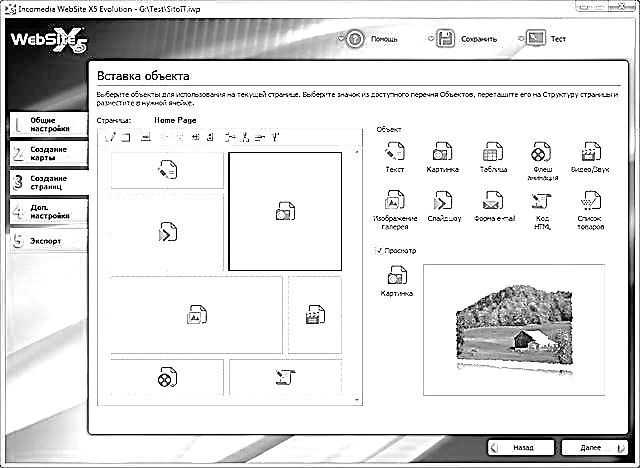
Task: Select the highlighted picture cell in page layout
Action: click(x=285, y=211)
